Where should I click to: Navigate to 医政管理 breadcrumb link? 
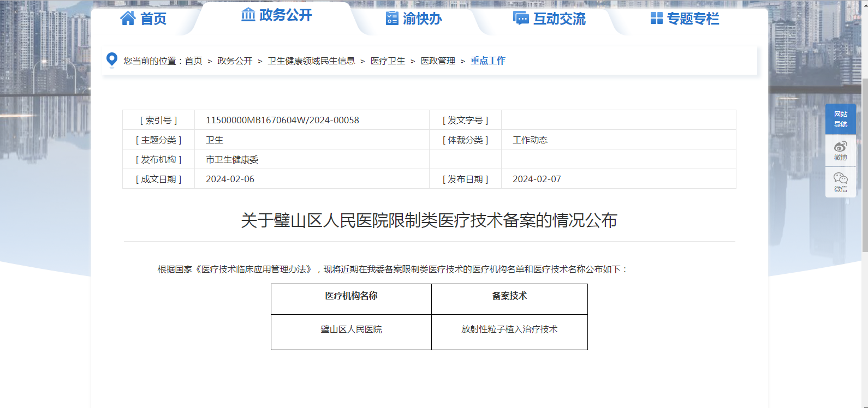click(438, 61)
